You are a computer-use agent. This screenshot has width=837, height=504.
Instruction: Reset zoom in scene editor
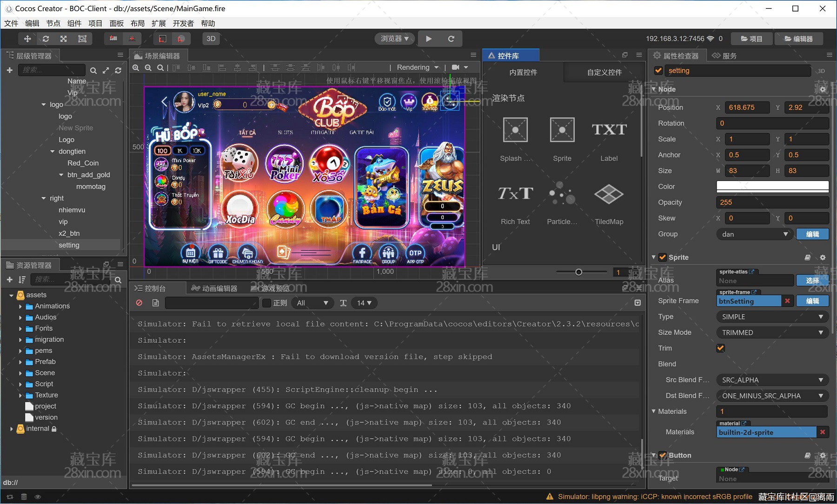[x=160, y=68]
